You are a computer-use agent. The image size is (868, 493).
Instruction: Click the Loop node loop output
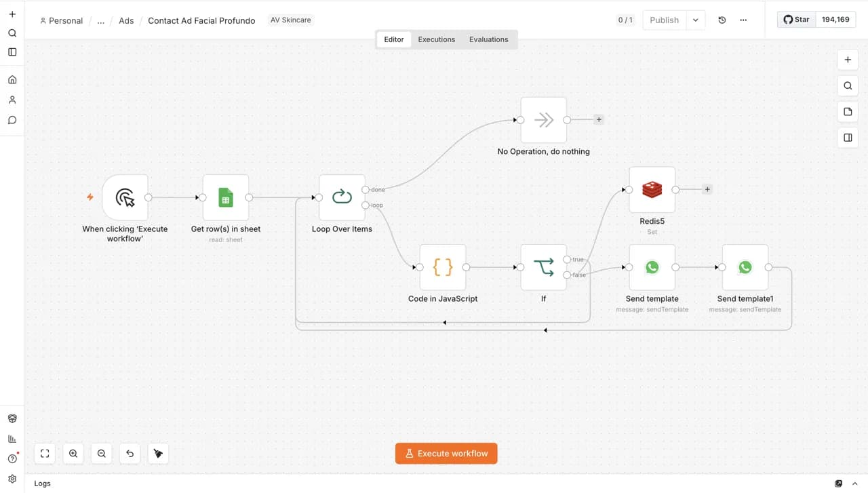point(366,205)
